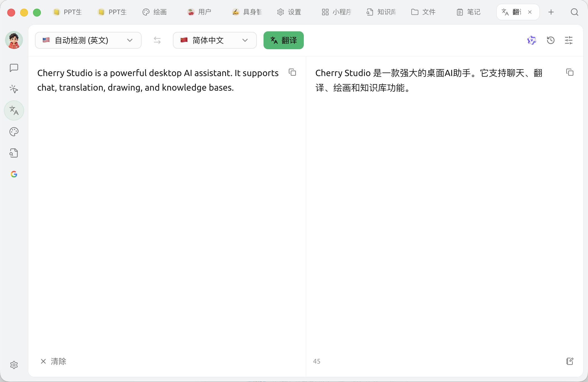The width and height of the screenshot is (588, 382).
Task: Click the 清除 clear button
Action: tap(53, 361)
